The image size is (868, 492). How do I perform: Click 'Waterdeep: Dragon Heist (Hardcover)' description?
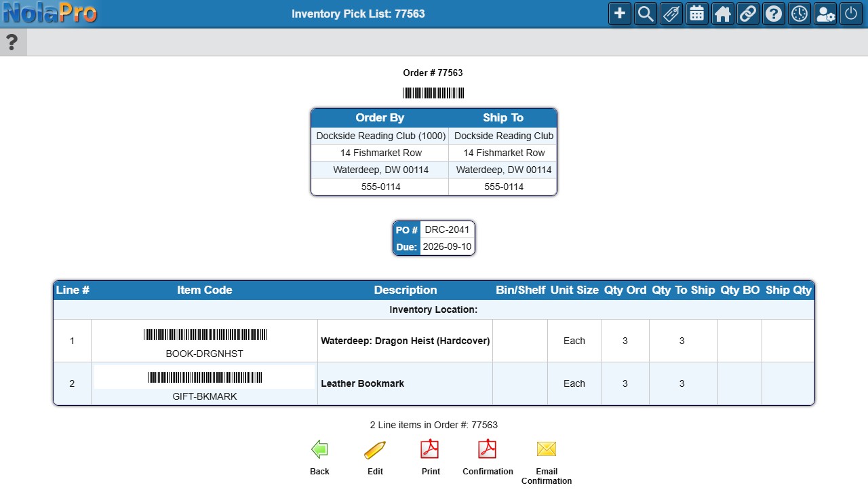(x=406, y=341)
